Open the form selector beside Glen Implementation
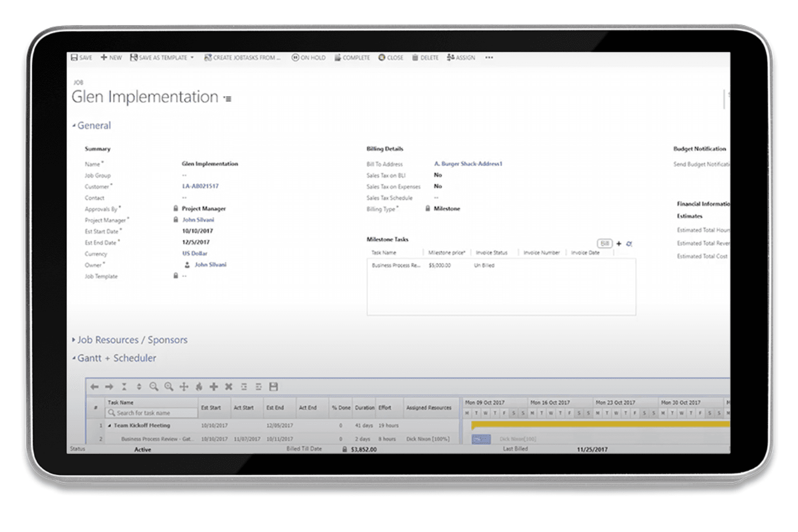The height and width of the screenshot is (532, 798). [228, 99]
